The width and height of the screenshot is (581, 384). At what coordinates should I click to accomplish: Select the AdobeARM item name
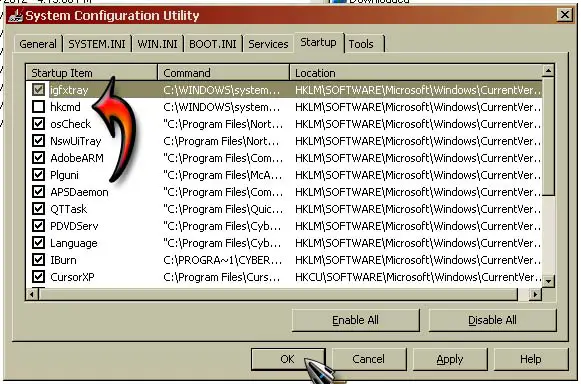pyautogui.click(x=77, y=158)
